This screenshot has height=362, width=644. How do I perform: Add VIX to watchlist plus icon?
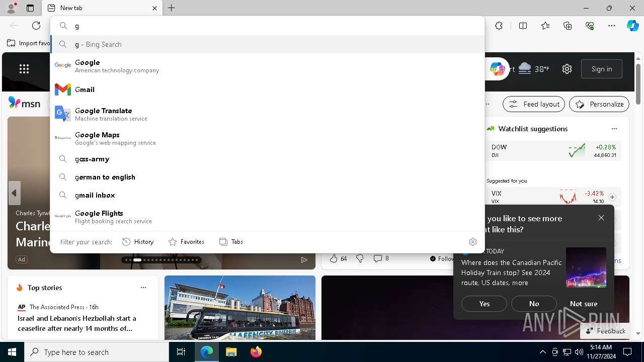[x=612, y=197]
